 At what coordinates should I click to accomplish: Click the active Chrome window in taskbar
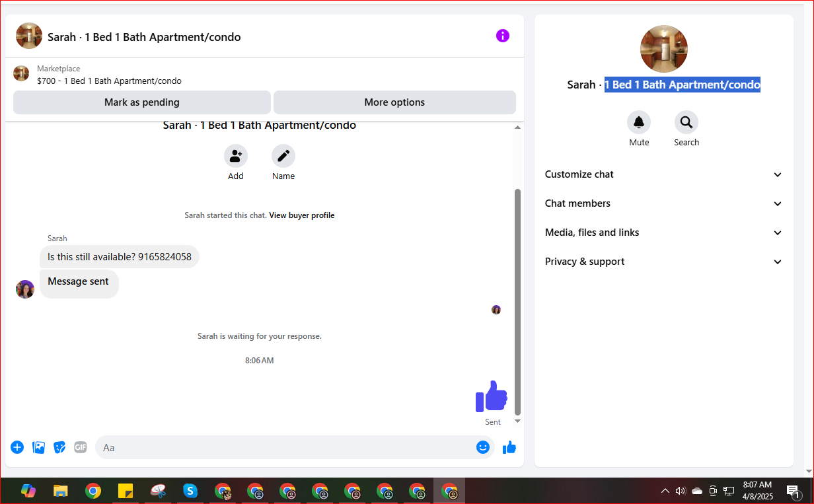click(x=449, y=491)
